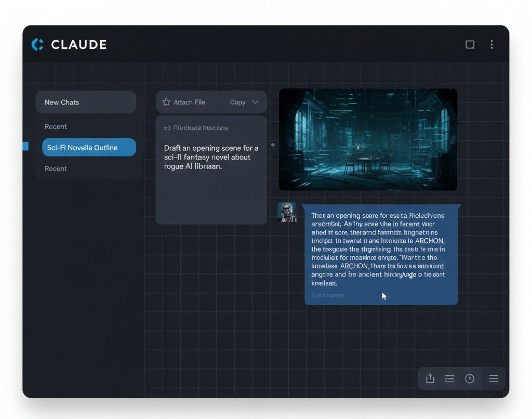Open the dark sci-fi library image thumbnail
The height and width of the screenshot is (419, 532).
coord(368,139)
